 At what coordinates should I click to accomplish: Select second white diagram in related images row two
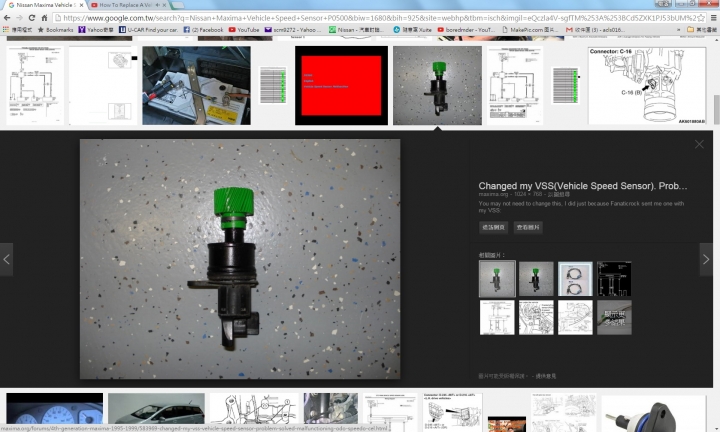point(536,318)
